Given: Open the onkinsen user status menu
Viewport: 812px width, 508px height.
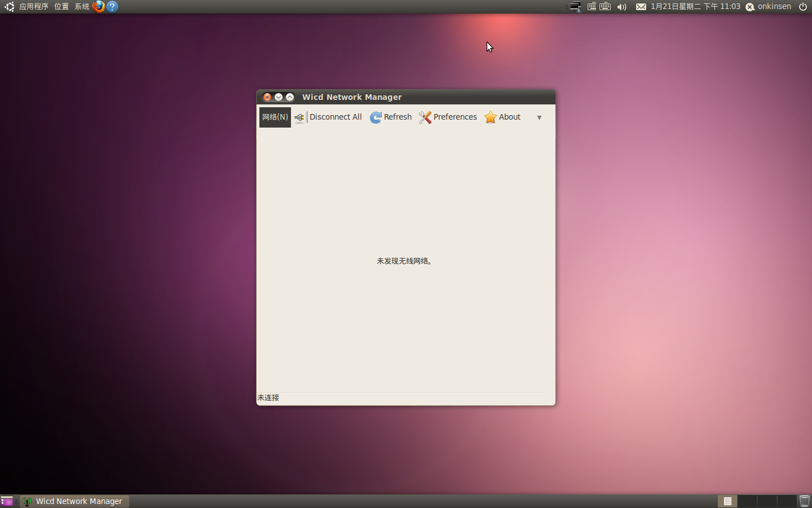Looking at the screenshot, I should pyautogui.click(x=769, y=7).
